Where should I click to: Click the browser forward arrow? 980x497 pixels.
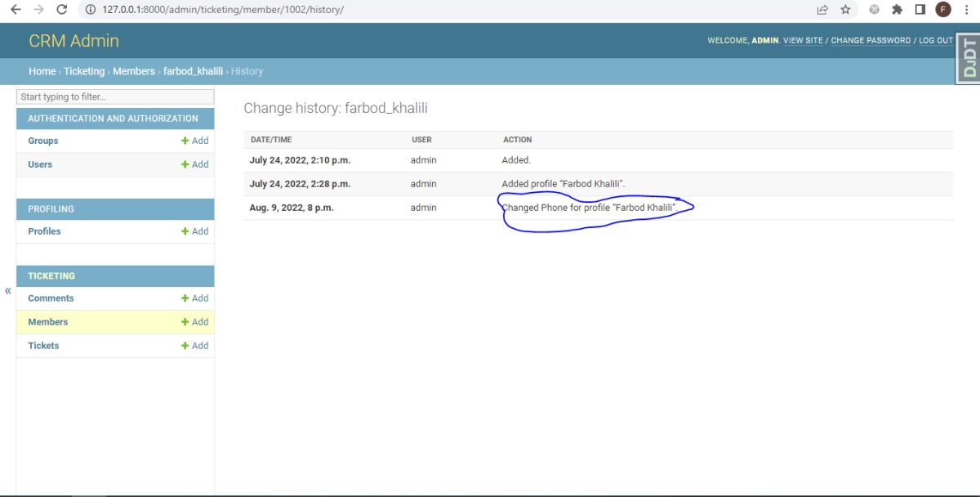click(x=38, y=10)
